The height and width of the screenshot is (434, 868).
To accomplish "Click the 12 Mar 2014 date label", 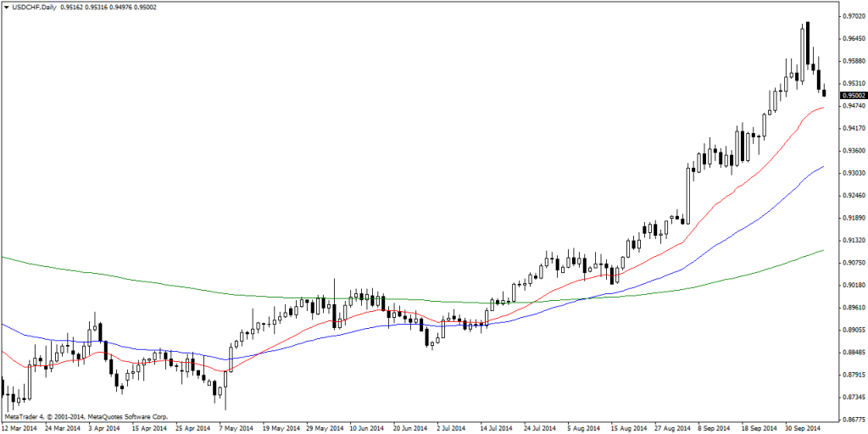I will click(x=19, y=428).
